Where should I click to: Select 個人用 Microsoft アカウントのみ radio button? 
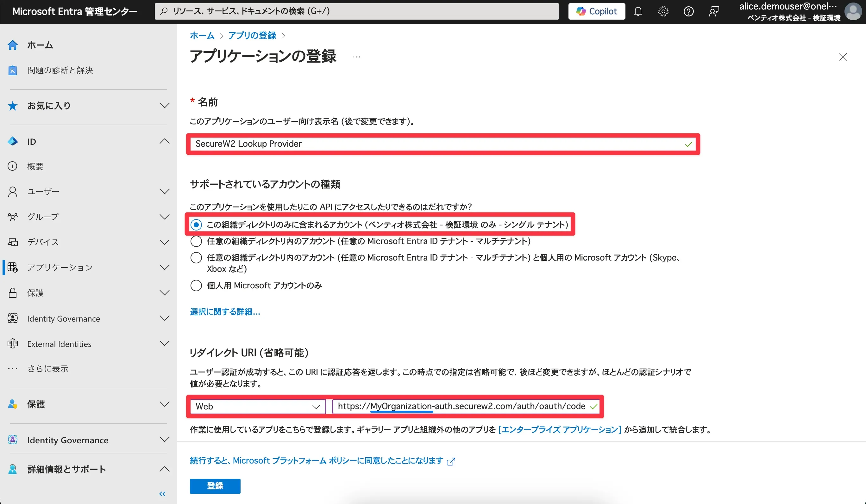(x=196, y=285)
